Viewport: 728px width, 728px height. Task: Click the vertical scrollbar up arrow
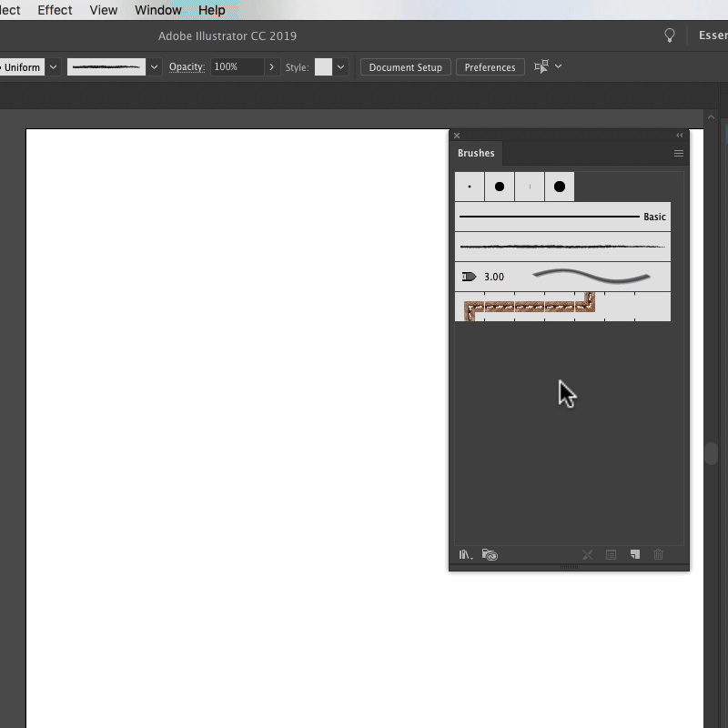coord(711,117)
